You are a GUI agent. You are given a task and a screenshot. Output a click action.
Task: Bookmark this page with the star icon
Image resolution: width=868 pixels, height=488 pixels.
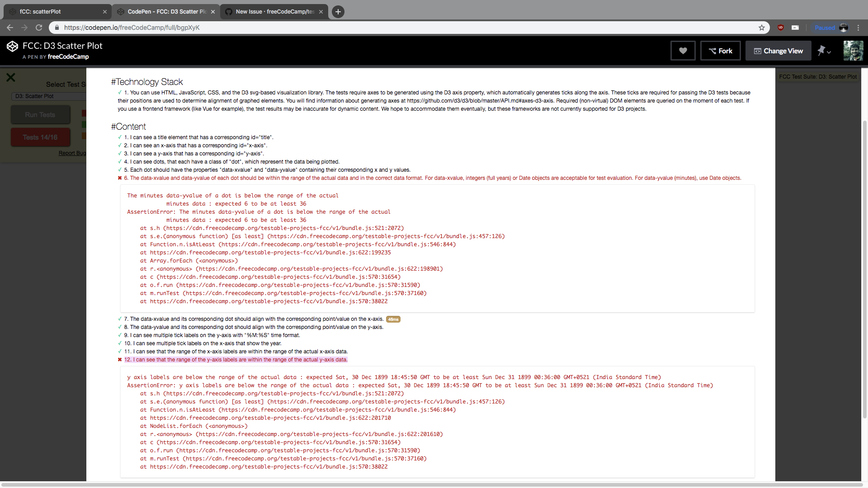762,28
